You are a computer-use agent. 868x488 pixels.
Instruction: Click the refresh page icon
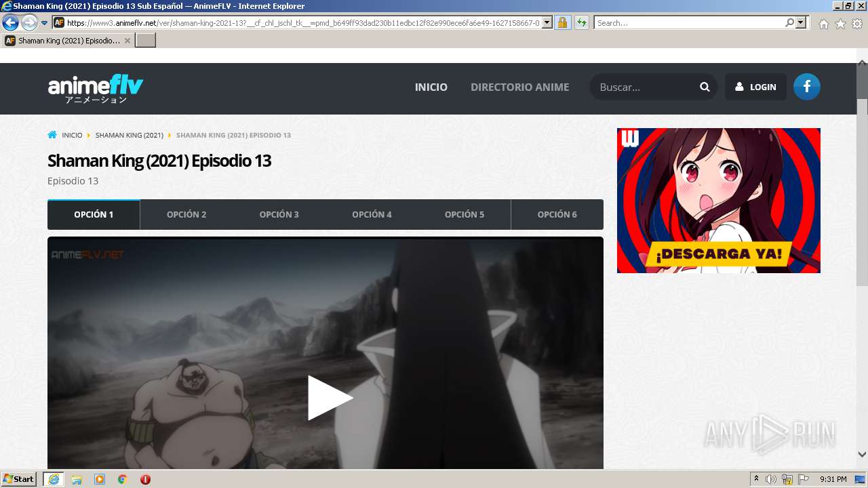pyautogui.click(x=581, y=22)
